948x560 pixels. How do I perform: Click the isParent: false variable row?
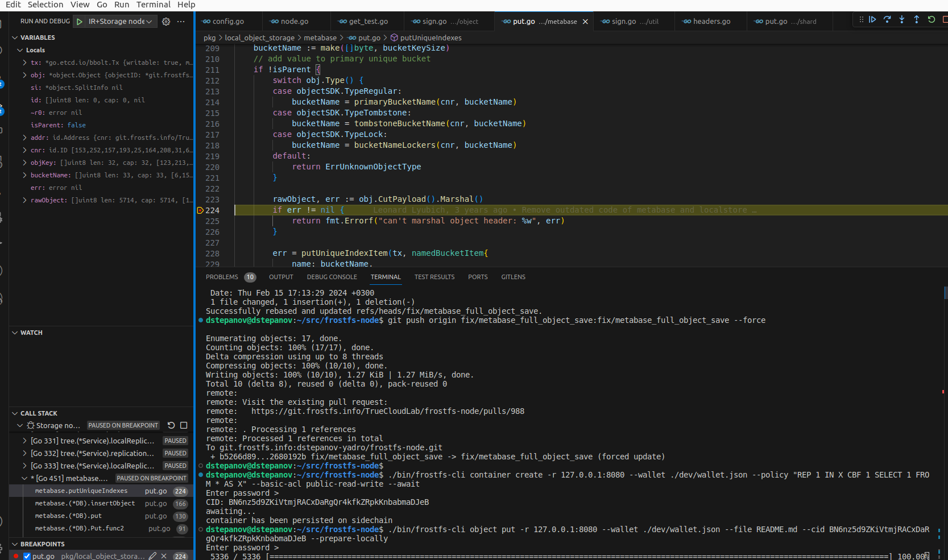(101, 125)
